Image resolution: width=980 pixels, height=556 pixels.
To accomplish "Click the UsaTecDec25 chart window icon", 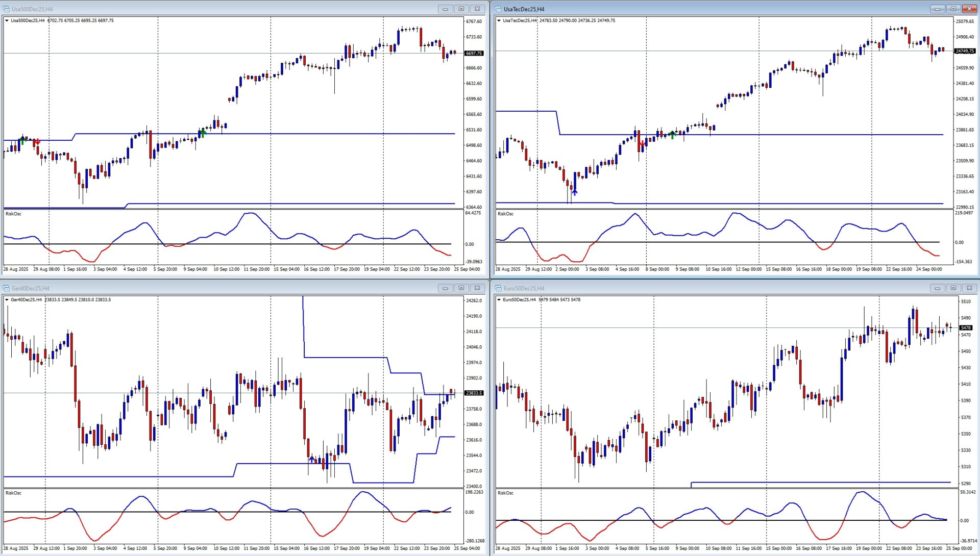I will point(498,9).
